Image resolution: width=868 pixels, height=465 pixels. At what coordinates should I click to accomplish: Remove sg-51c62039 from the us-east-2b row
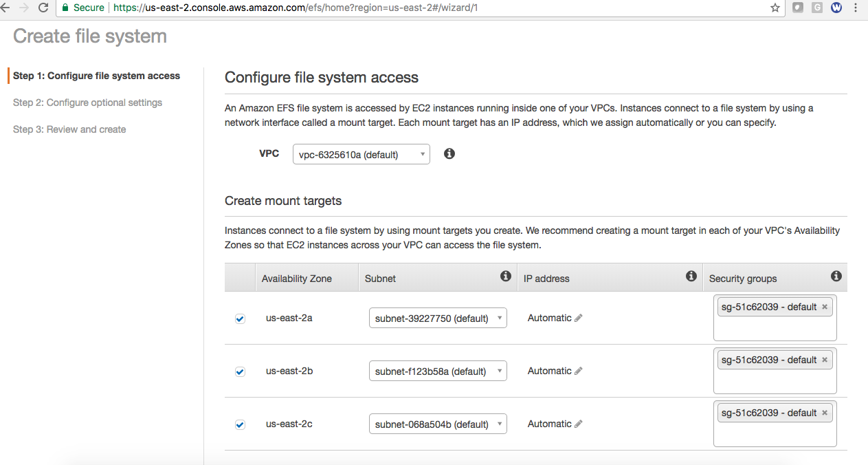825,360
